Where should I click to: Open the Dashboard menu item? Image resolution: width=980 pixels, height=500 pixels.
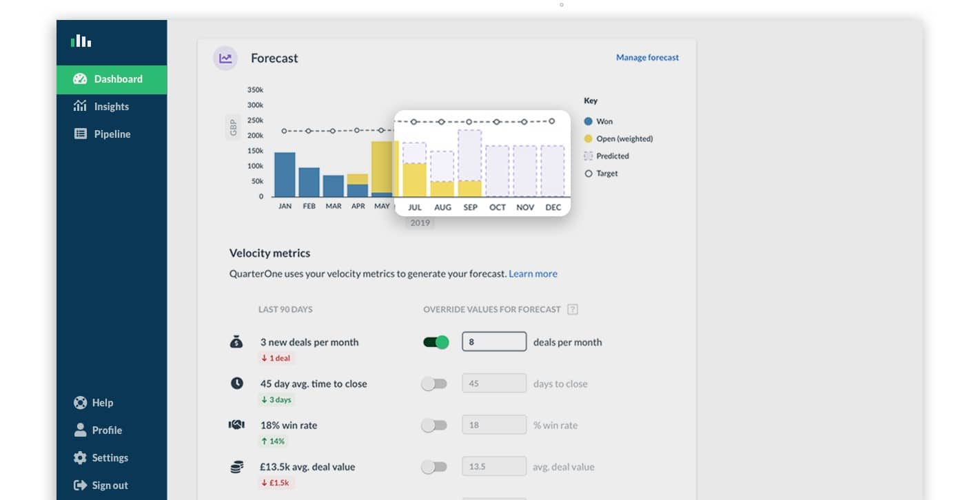112,79
